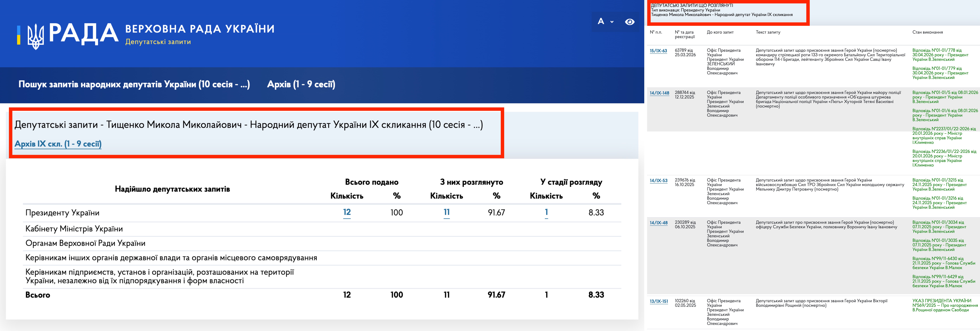This screenshot has height=331, width=980.
Task: Click the 'У стадії розгляду' column header
Action: [571, 182]
